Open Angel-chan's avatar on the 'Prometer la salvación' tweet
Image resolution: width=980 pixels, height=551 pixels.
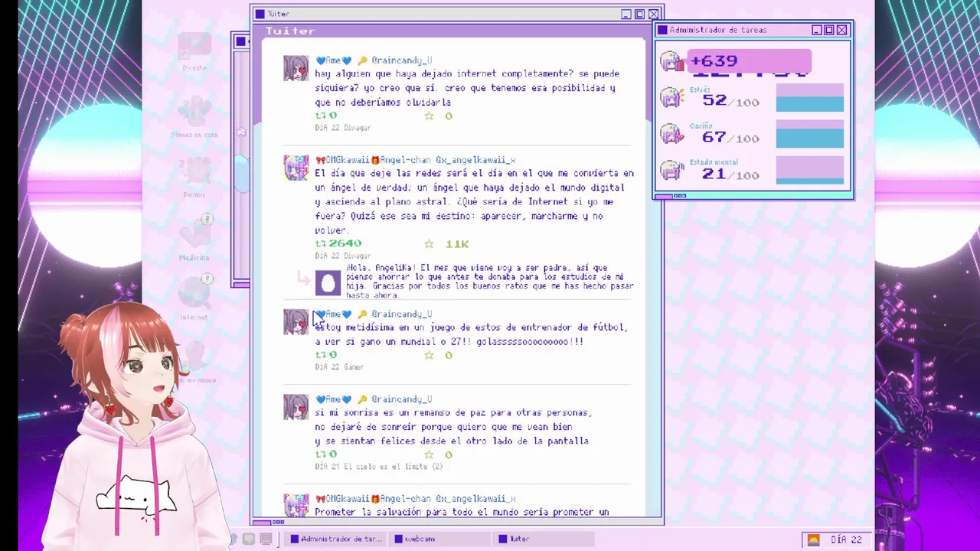[296, 504]
